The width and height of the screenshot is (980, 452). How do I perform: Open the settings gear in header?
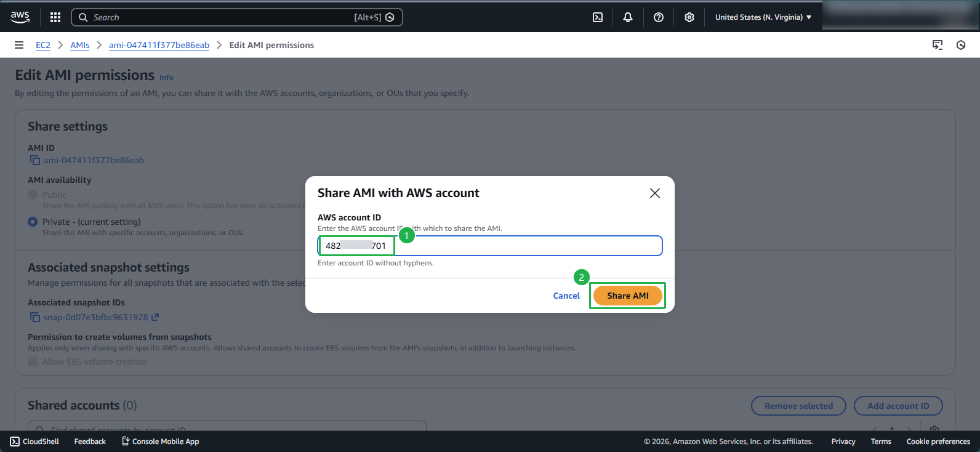click(689, 17)
